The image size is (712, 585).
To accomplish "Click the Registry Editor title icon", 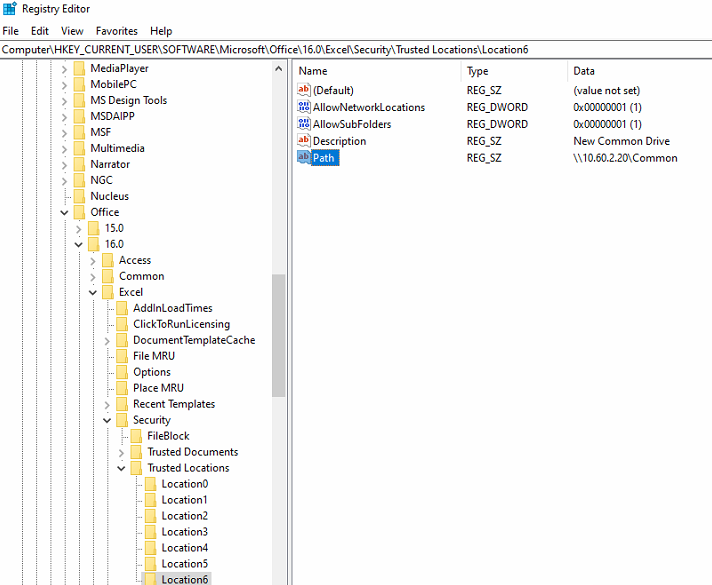I will (x=10, y=9).
